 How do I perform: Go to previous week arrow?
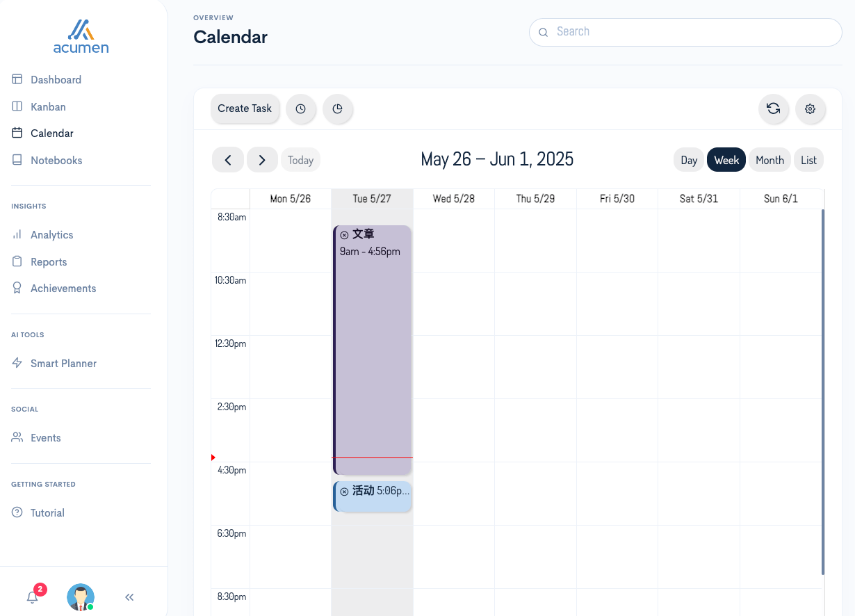click(x=228, y=160)
